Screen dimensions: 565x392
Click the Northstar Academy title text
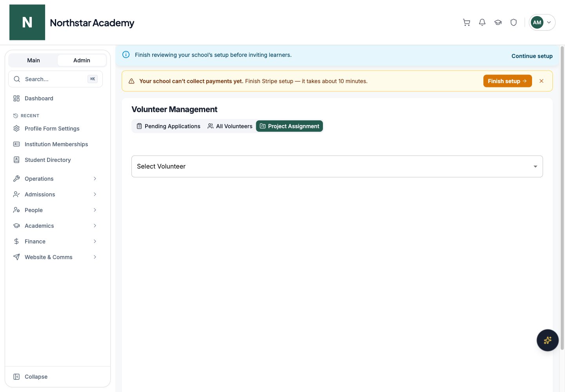pos(92,23)
